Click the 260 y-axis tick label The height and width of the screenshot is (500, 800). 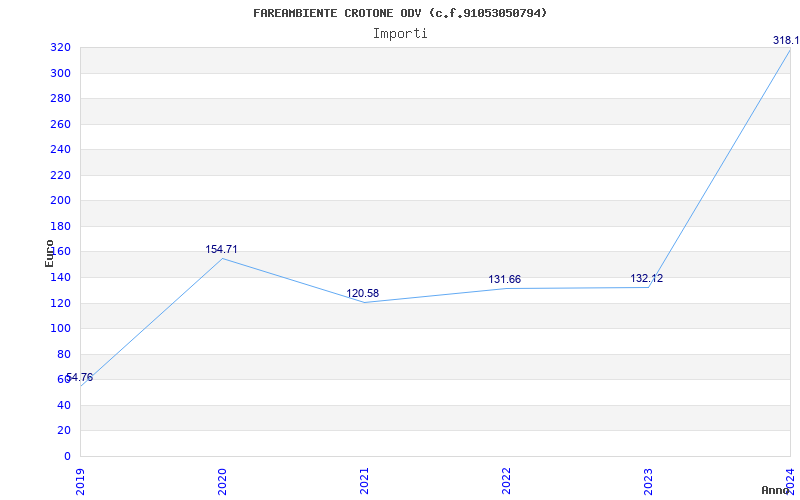[x=60, y=124]
